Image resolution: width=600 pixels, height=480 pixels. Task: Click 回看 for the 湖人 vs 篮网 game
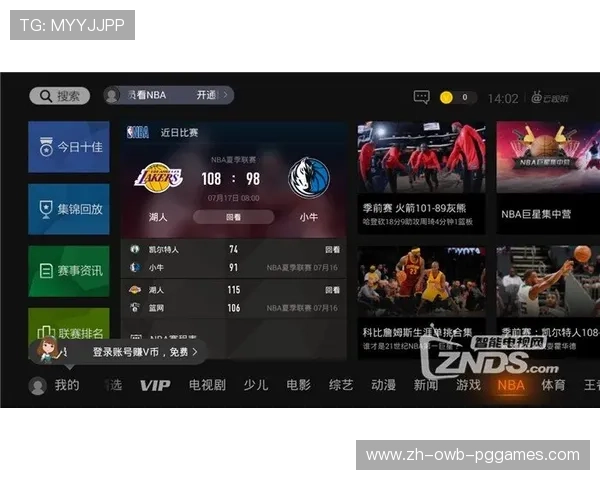[x=332, y=290]
